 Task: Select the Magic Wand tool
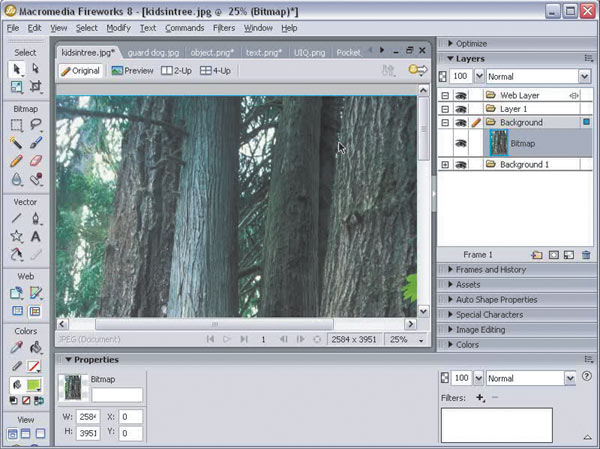(x=16, y=142)
